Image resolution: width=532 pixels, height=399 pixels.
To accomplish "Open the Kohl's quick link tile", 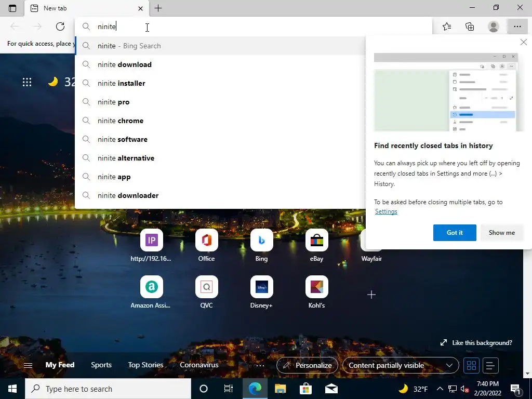I will (316, 292).
